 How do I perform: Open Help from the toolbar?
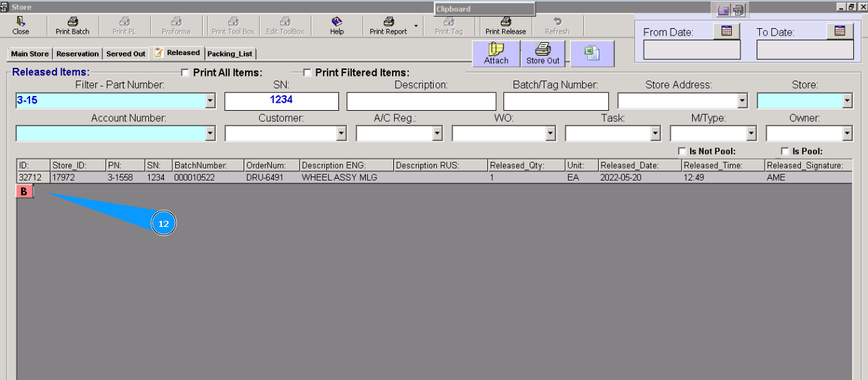point(337,26)
